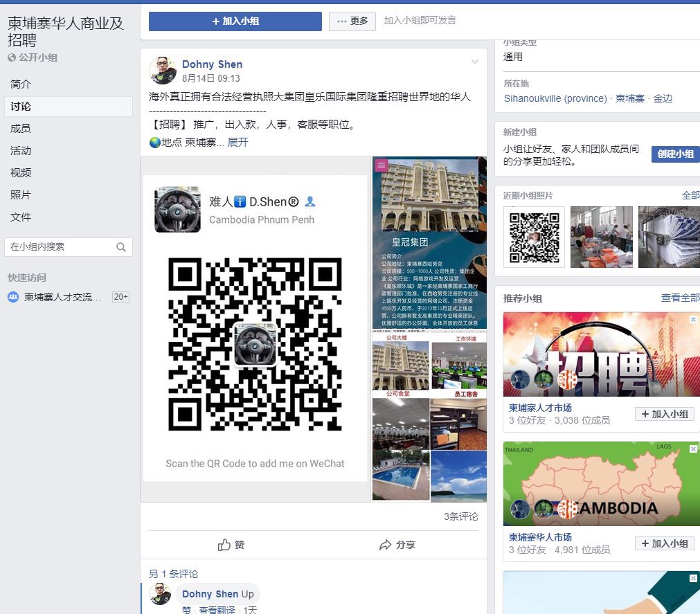700x614 pixels.
Task: Click the steering wheel avatar in the WeChat card
Action: coord(178,210)
